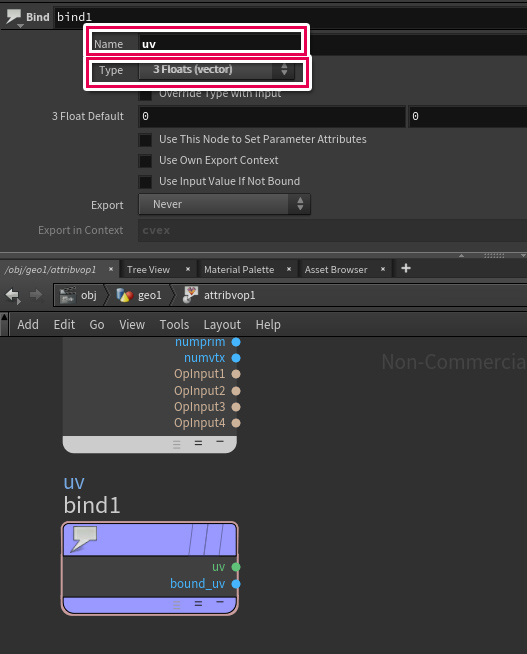527x654 pixels.
Task: Click the green uv output connector on bind1
Action: (x=236, y=567)
